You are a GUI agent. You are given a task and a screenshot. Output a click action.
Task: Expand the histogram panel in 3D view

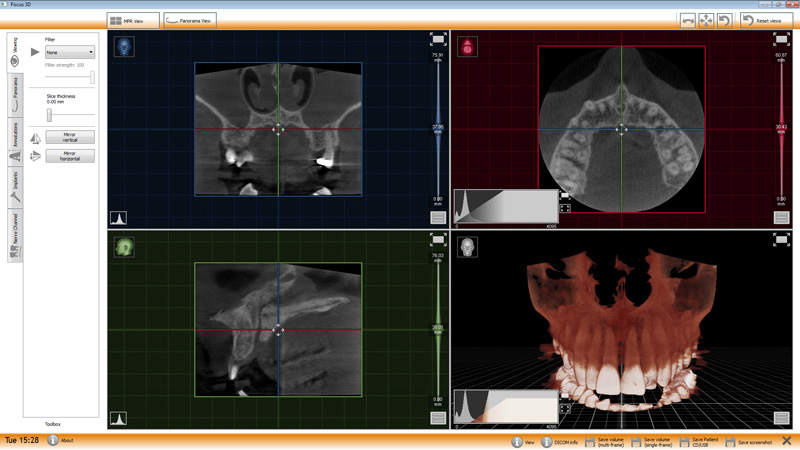click(x=565, y=409)
